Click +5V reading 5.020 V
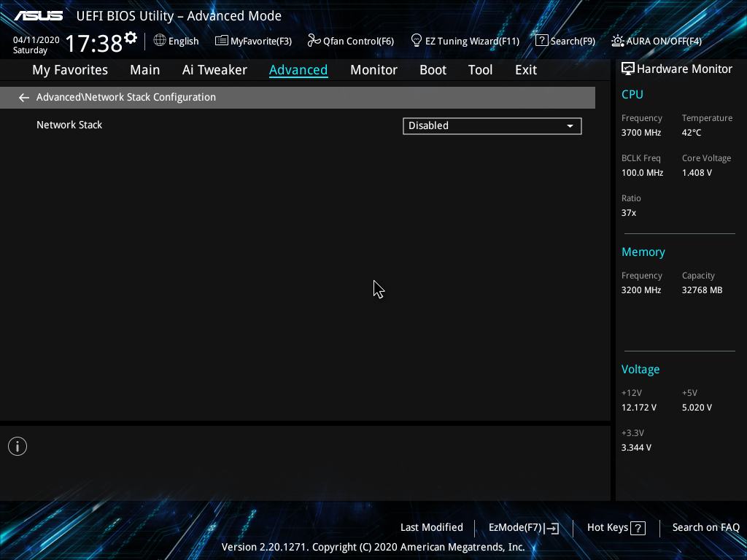Viewport: 747px width, 560px height. tap(697, 408)
